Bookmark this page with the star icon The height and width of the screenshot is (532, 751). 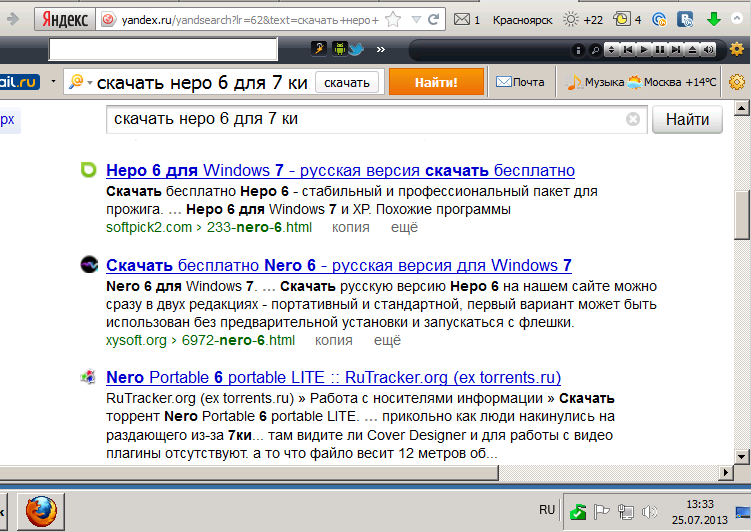pyautogui.click(x=393, y=20)
